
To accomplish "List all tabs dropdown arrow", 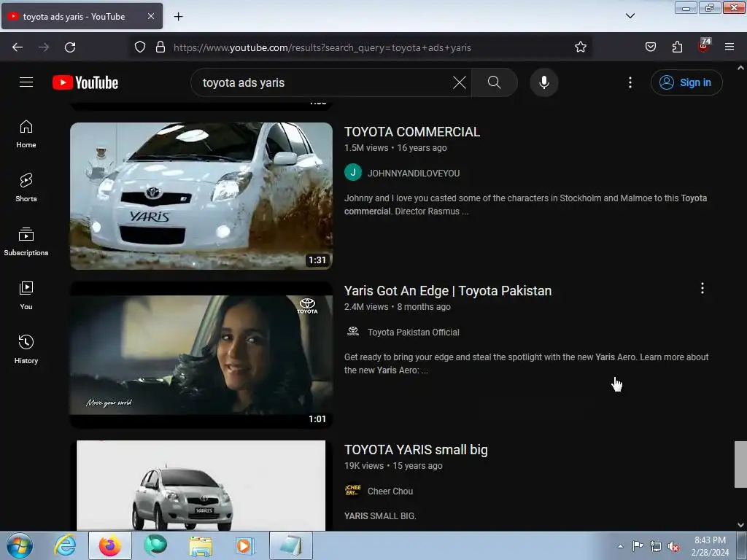I will tap(630, 16).
